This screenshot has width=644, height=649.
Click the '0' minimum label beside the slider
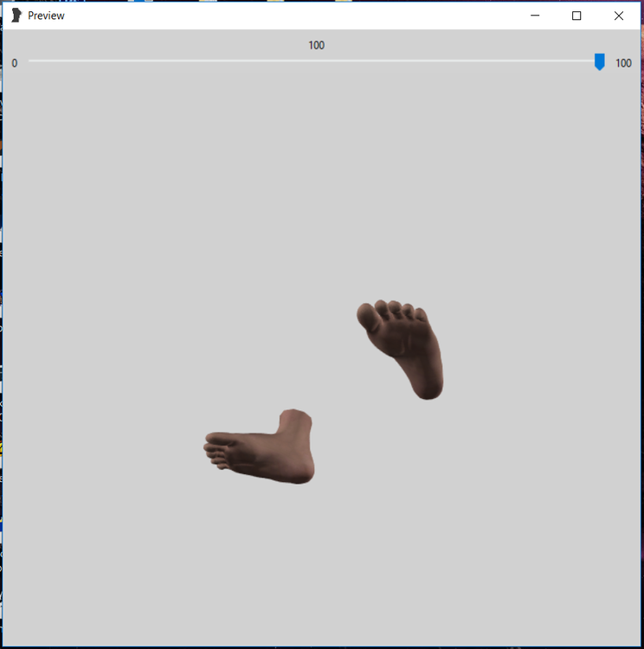pos(15,63)
